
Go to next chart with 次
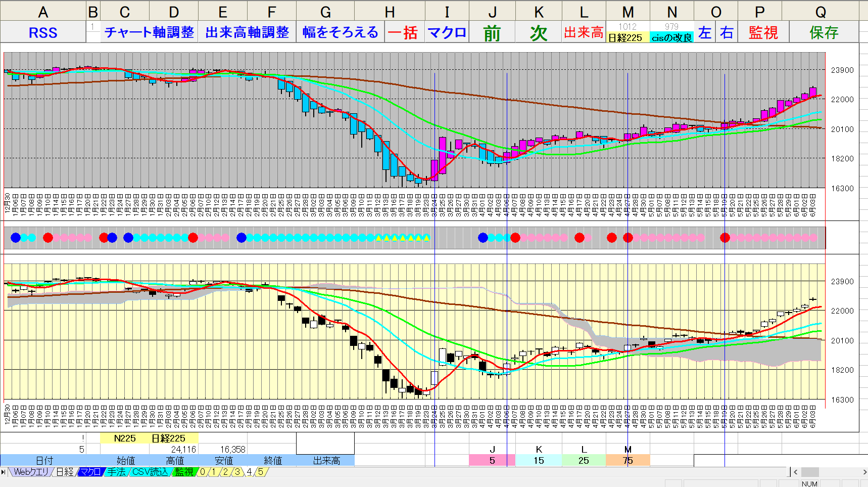pos(539,32)
